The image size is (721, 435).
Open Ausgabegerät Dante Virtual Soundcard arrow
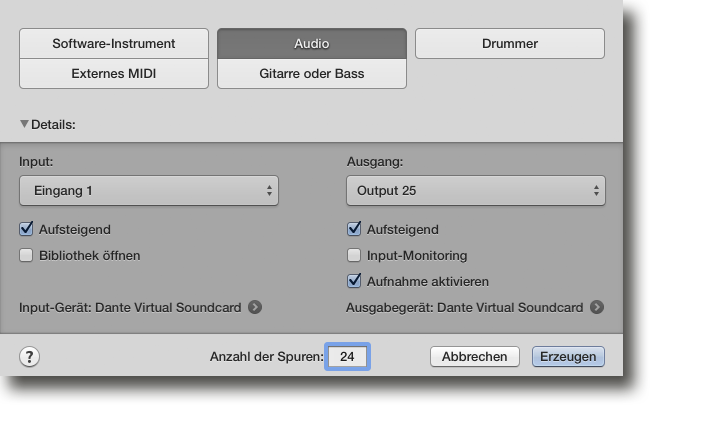point(597,307)
